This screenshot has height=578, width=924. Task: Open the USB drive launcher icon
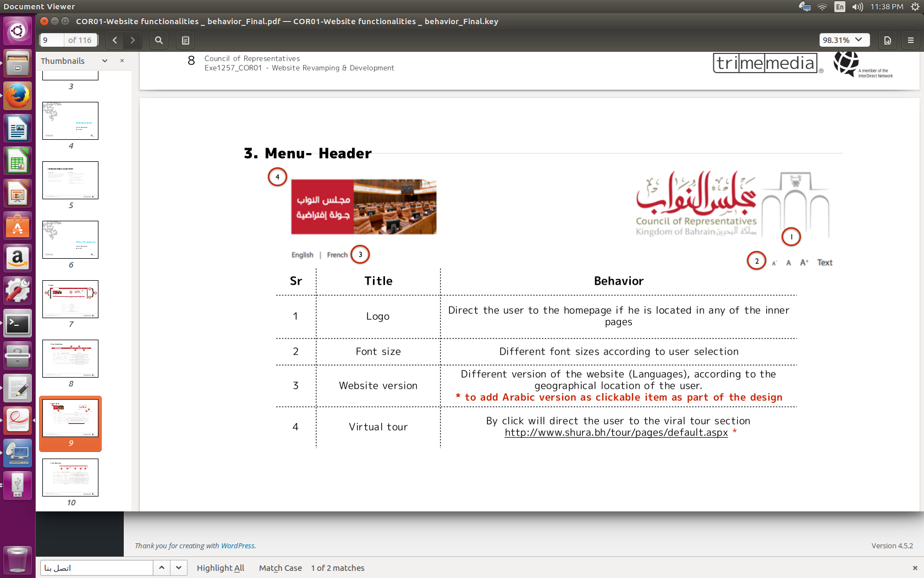pyautogui.click(x=18, y=486)
